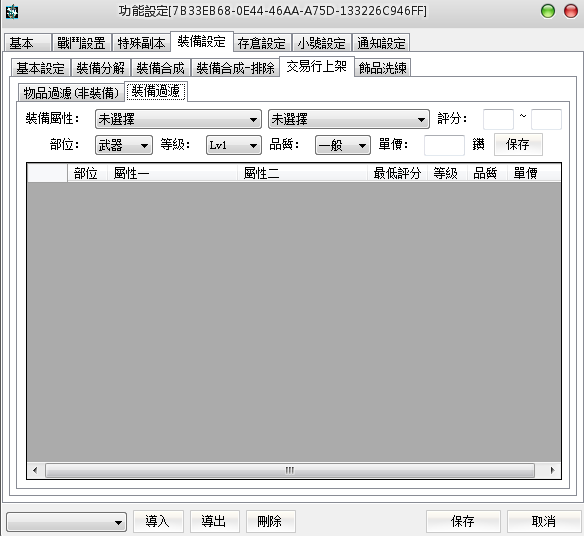The width and height of the screenshot is (584, 536).
Task: Open the second 未選擇 attribute dropdown
Action: [349, 119]
